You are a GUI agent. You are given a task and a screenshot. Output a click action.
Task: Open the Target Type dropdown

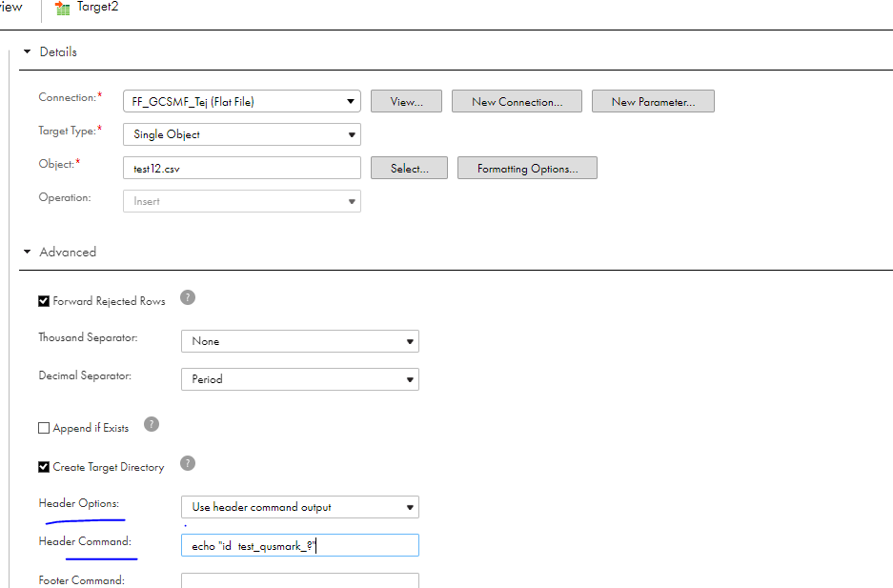[242, 134]
